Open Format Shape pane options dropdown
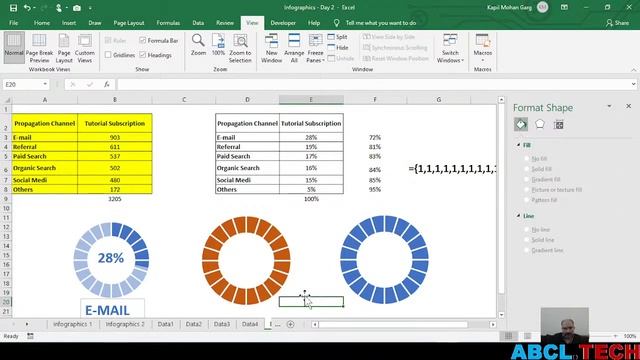The width and height of the screenshot is (640, 360). pyautogui.click(x=609, y=106)
